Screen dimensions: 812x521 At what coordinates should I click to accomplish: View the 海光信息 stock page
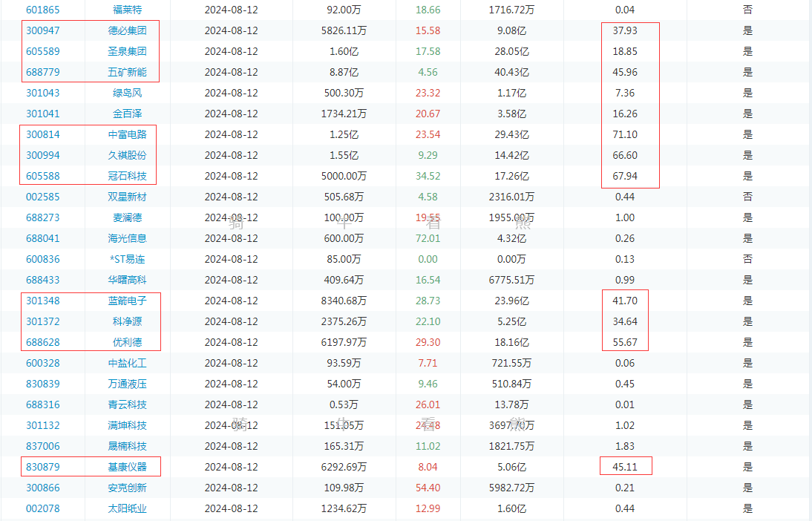(x=128, y=238)
